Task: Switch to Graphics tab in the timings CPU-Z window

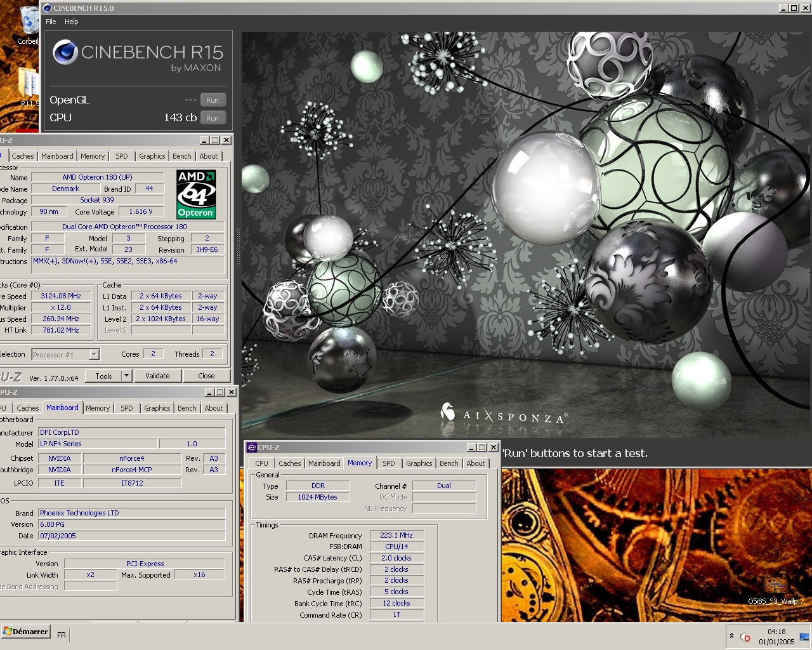Action: (x=419, y=463)
